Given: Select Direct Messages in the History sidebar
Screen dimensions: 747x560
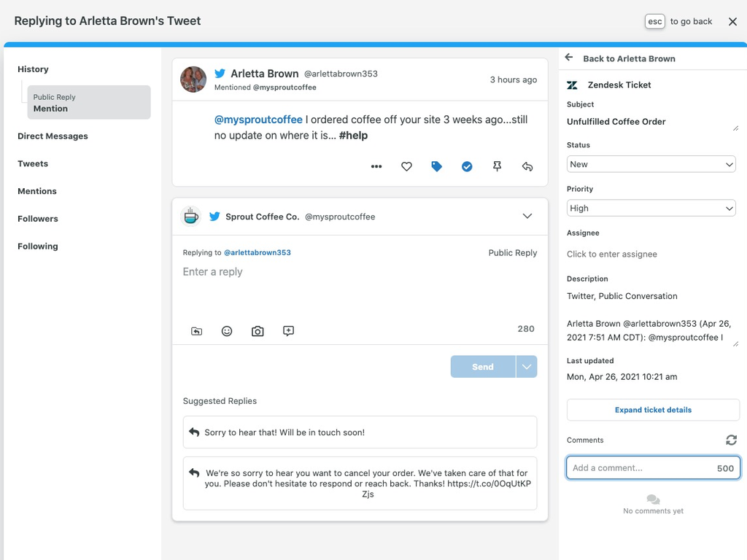Looking at the screenshot, I should click(x=52, y=136).
